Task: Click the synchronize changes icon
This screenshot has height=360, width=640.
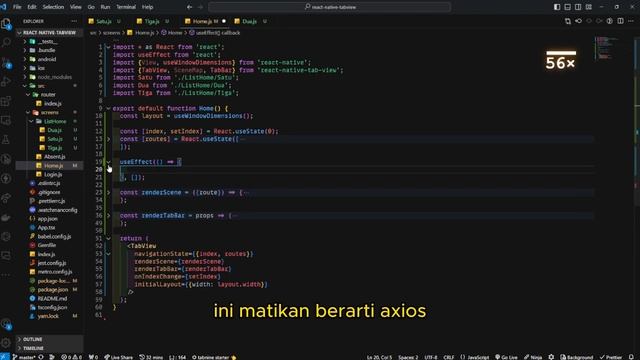Action: tap(41, 357)
